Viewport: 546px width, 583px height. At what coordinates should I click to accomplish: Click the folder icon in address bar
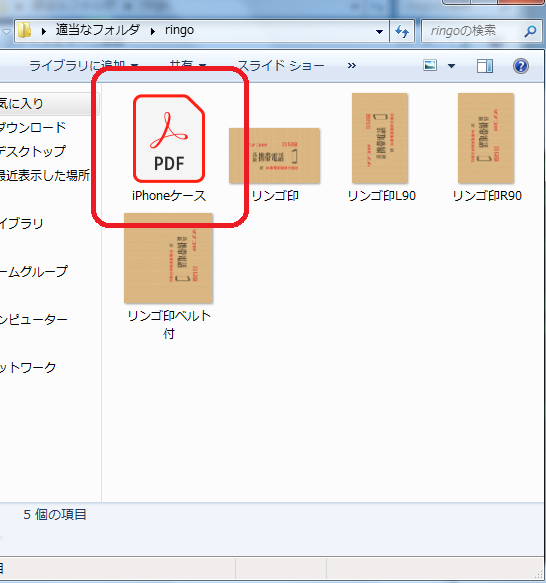pyautogui.click(x=25, y=30)
